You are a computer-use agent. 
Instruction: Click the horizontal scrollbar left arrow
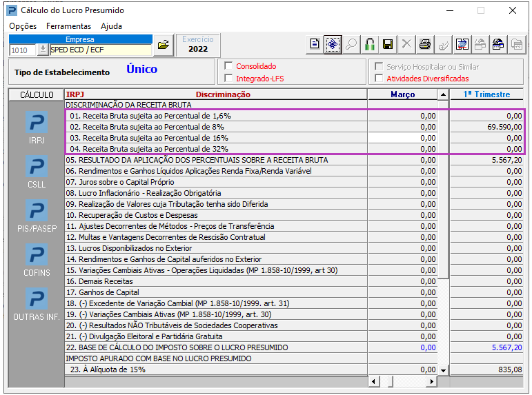(373, 382)
